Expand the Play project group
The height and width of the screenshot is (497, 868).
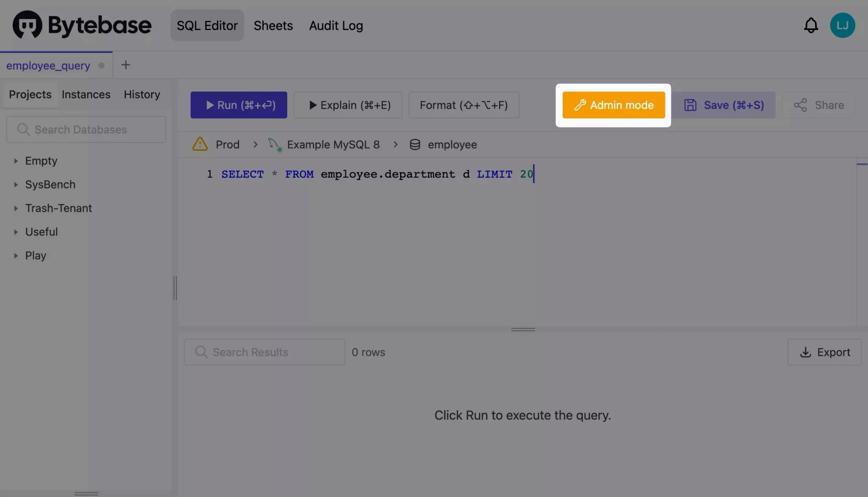[15, 256]
